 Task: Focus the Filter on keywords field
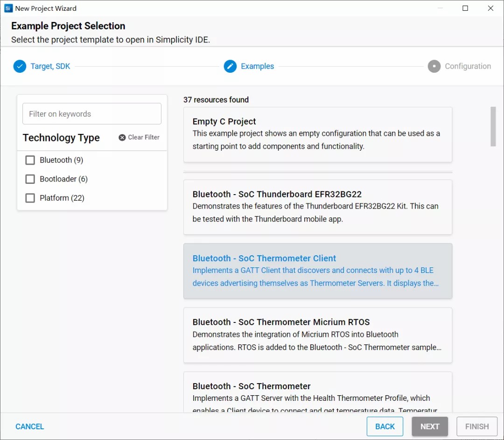pyautogui.click(x=92, y=114)
